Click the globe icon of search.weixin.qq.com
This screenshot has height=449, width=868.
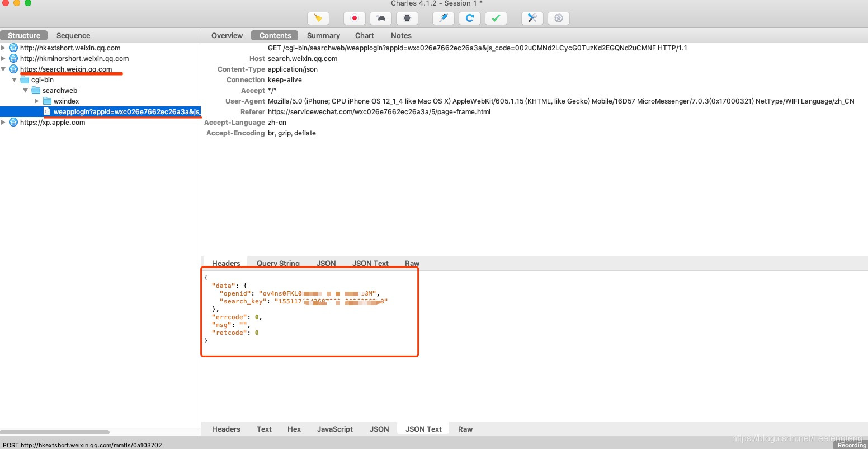[13, 69]
